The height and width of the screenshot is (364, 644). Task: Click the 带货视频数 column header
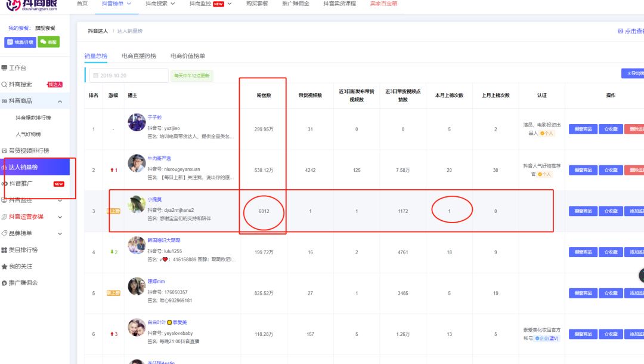[310, 95]
